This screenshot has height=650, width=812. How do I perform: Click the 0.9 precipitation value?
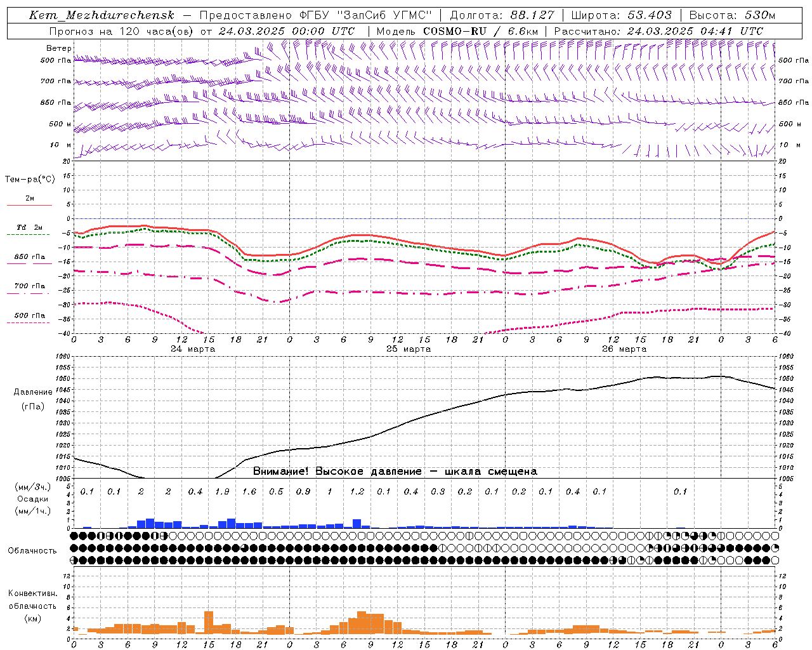[303, 491]
